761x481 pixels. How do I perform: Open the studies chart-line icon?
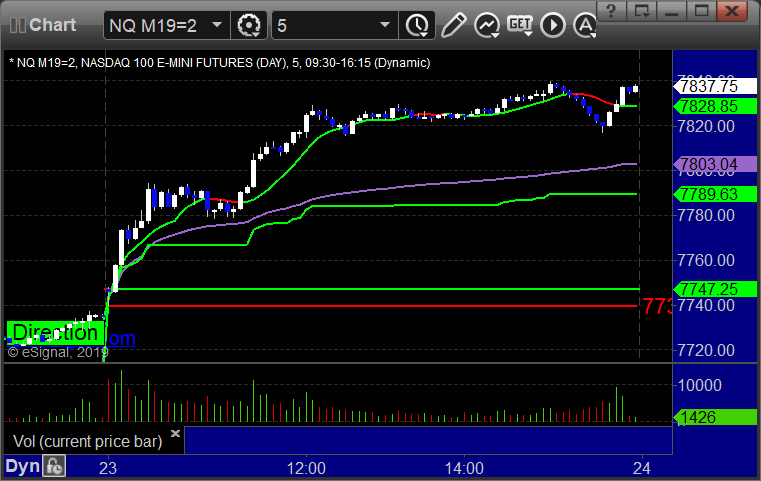(x=487, y=25)
